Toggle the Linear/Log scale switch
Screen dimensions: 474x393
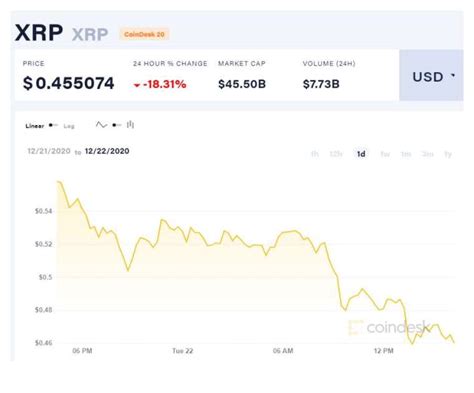pos(53,125)
